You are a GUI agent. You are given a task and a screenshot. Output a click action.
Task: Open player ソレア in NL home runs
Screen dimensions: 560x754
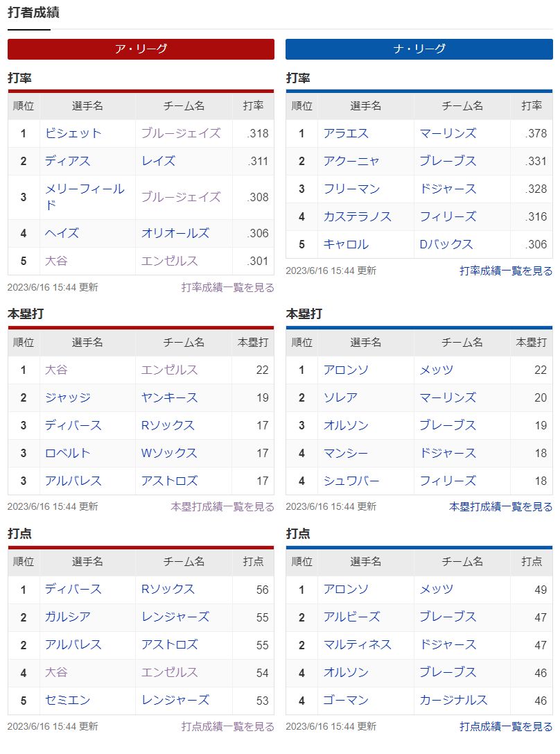pyautogui.click(x=340, y=397)
